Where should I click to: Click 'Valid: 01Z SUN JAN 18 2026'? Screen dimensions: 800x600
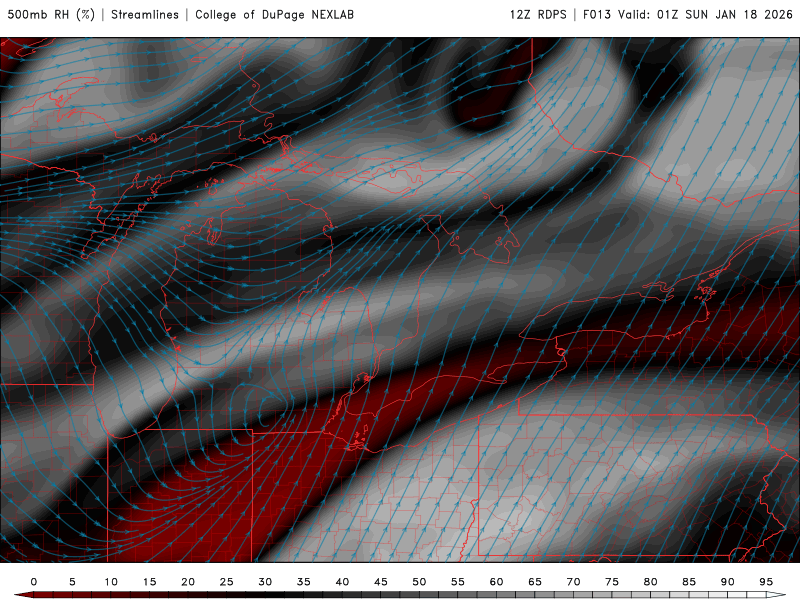(x=706, y=14)
